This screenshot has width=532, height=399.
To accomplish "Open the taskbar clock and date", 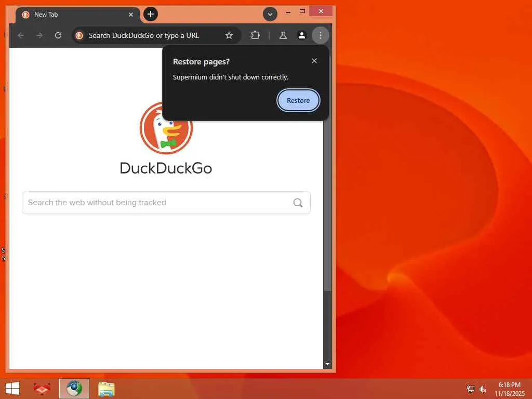I will pyautogui.click(x=509, y=389).
